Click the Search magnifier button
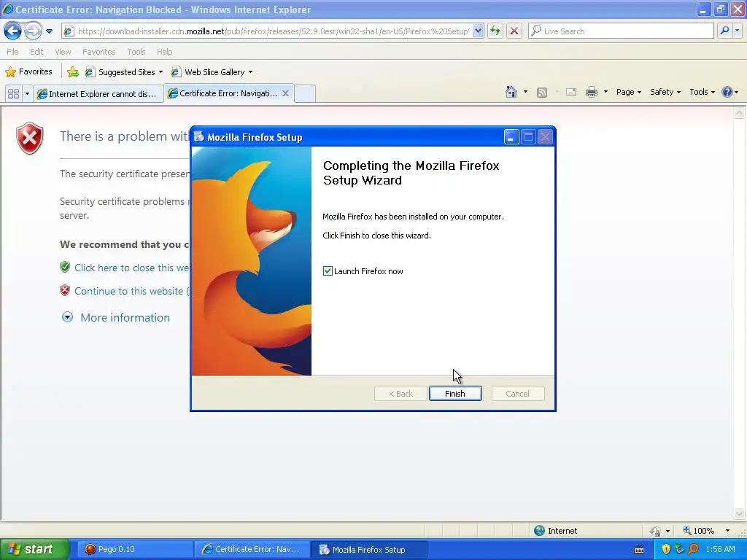 724,31
